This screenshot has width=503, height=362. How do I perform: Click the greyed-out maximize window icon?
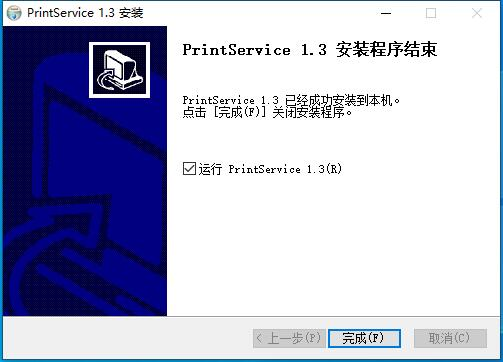pos(431,13)
